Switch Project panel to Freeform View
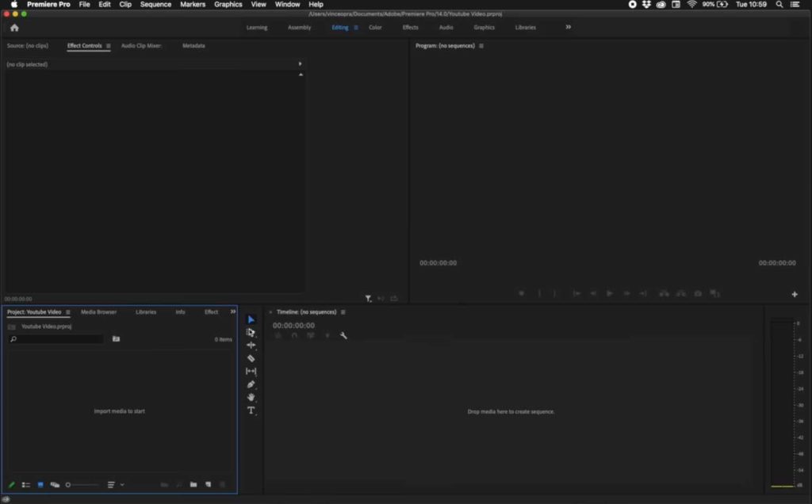The image size is (812, 504). [55, 485]
